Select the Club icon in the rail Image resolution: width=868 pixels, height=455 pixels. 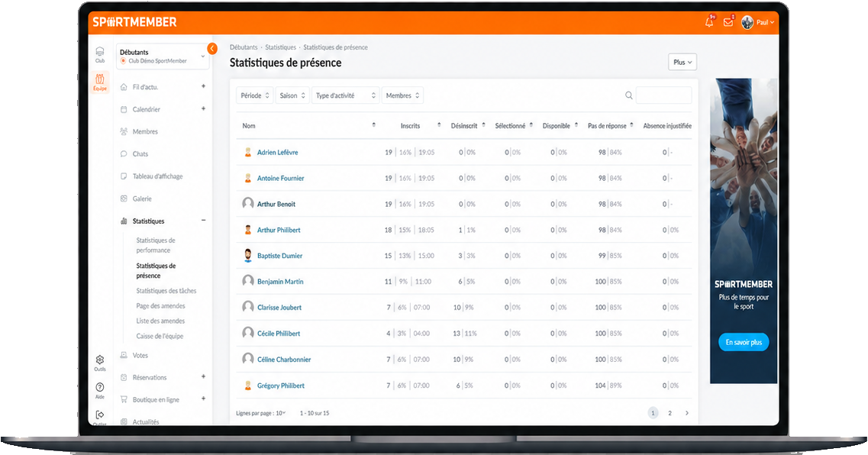(100, 54)
